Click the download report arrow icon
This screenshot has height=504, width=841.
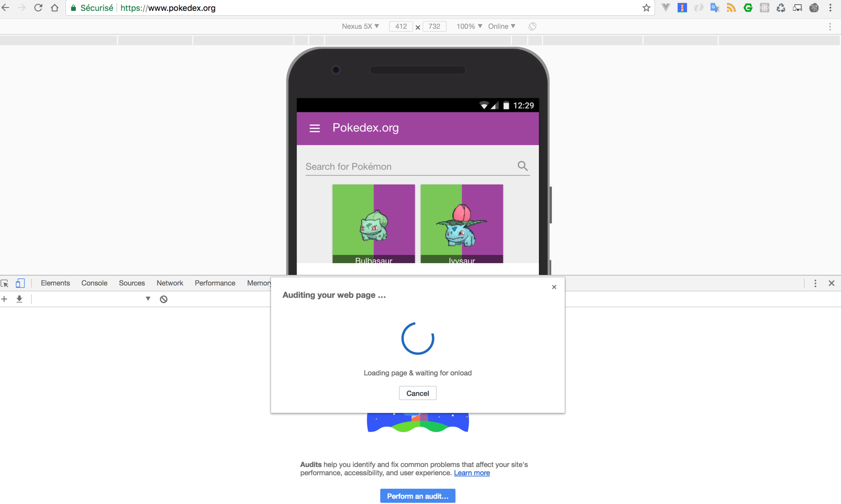click(x=19, y=299)
